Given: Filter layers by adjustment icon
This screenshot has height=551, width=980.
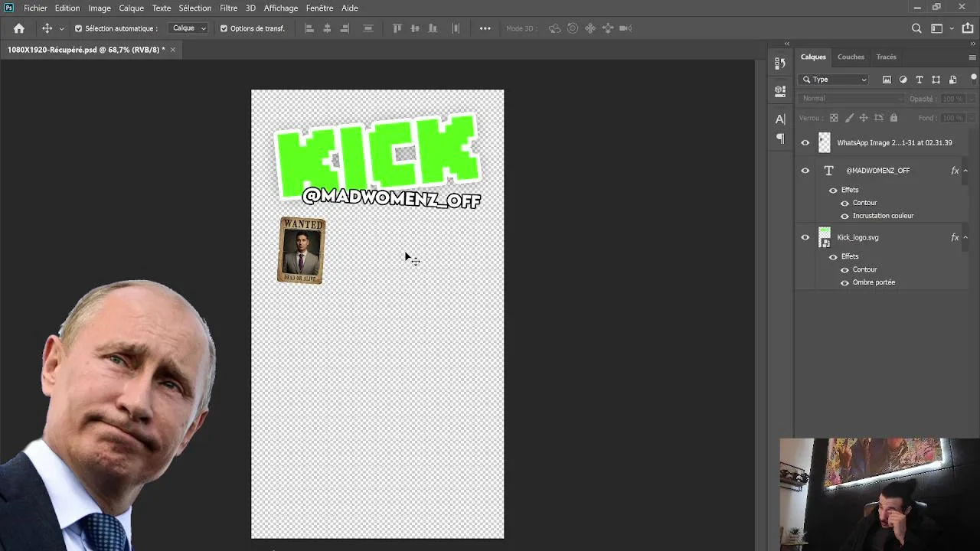Looking at the screenshot, I should [x=903, y=80].
